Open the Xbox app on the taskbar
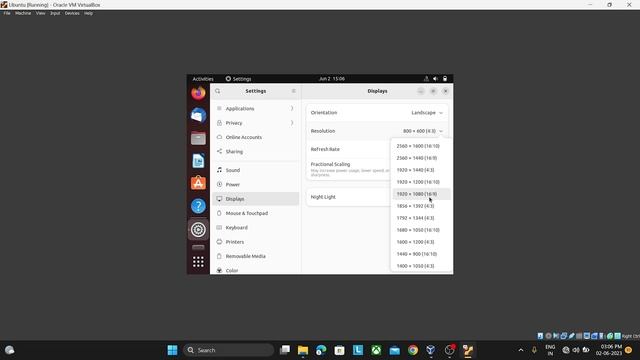 pyautogui.click(x=376, y=350)
